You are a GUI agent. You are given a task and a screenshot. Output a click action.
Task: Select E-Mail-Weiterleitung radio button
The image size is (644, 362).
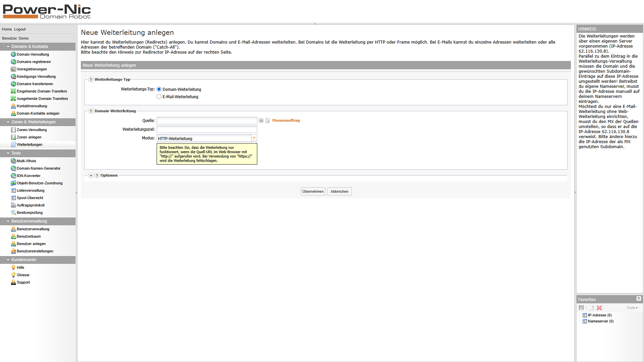(x=159, y=97)
